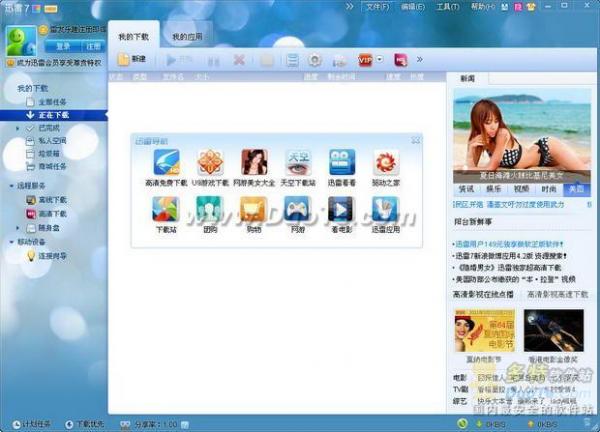
Task: Collapse the 远程服务 section arrow
Action: click(x=11, y=186)
